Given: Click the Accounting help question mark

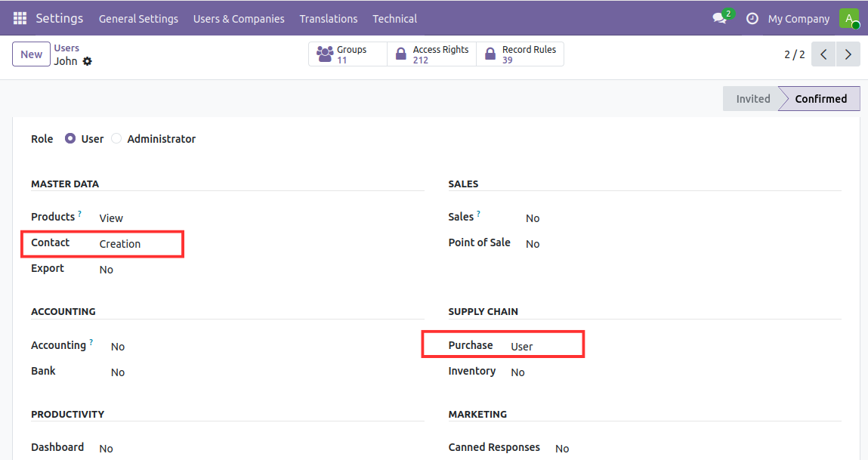Looking at the screenshot, I should point(91,341).
